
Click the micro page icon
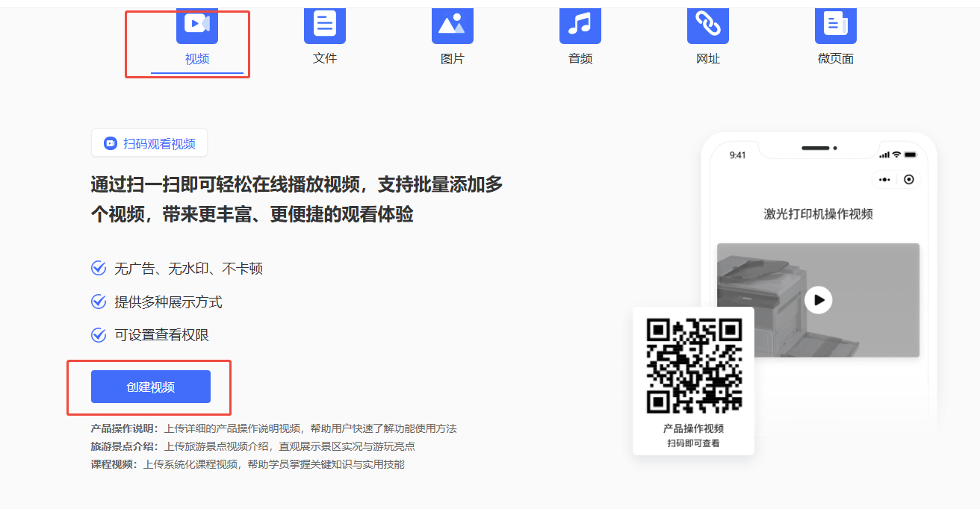836,25
